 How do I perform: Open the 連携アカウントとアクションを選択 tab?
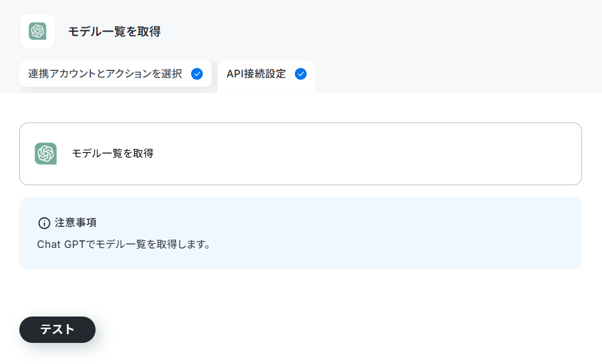click(x=115, y=74)
